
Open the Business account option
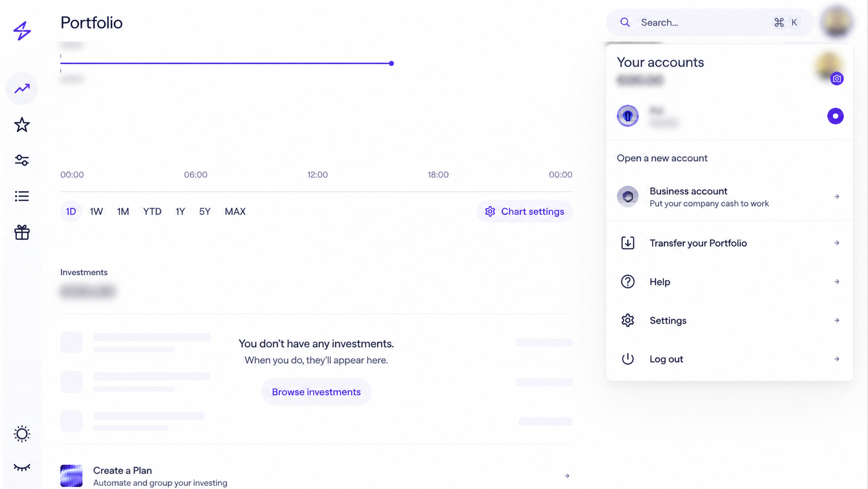pos(729,197)
